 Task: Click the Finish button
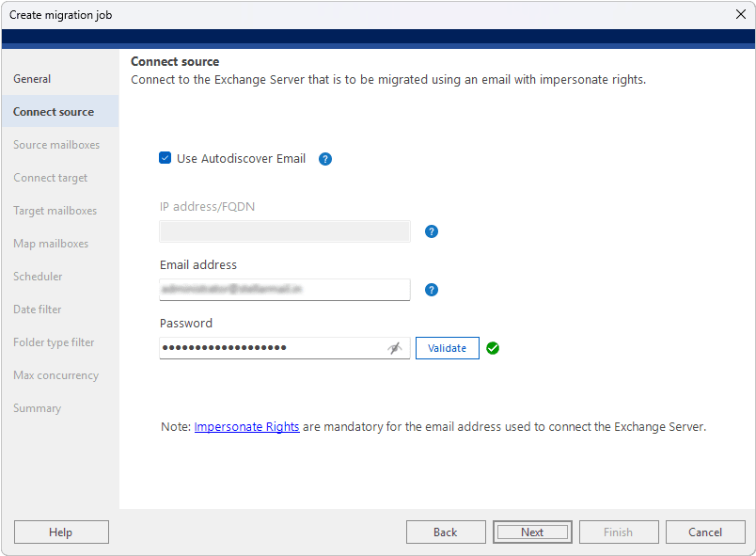(619, 532)
